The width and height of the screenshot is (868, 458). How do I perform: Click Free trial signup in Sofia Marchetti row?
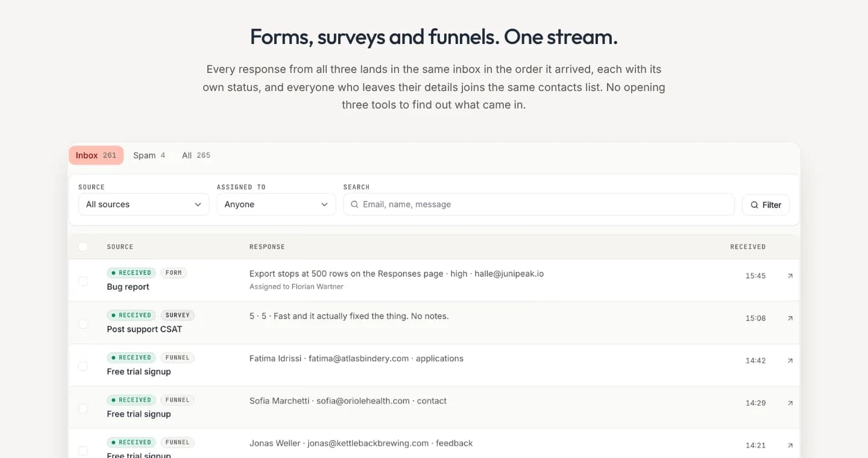coord(139,414)
